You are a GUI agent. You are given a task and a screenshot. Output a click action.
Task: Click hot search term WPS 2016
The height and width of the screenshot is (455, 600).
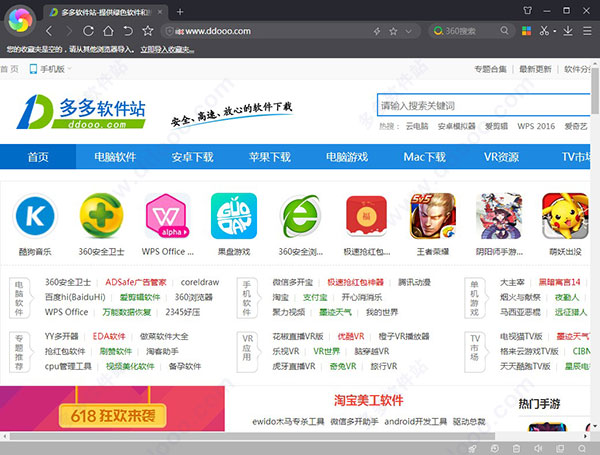coord(536,126)
